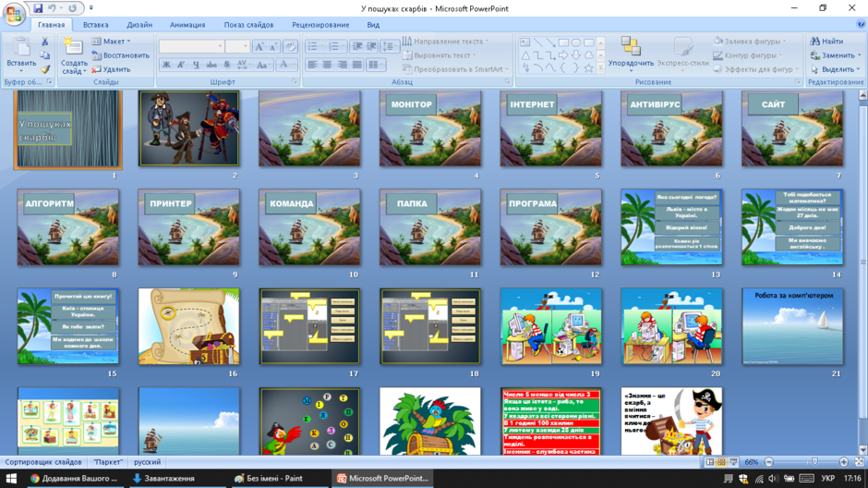This screenshot has width=868, height=488.
Task: Increase font size icon
Action: (259, 47)
